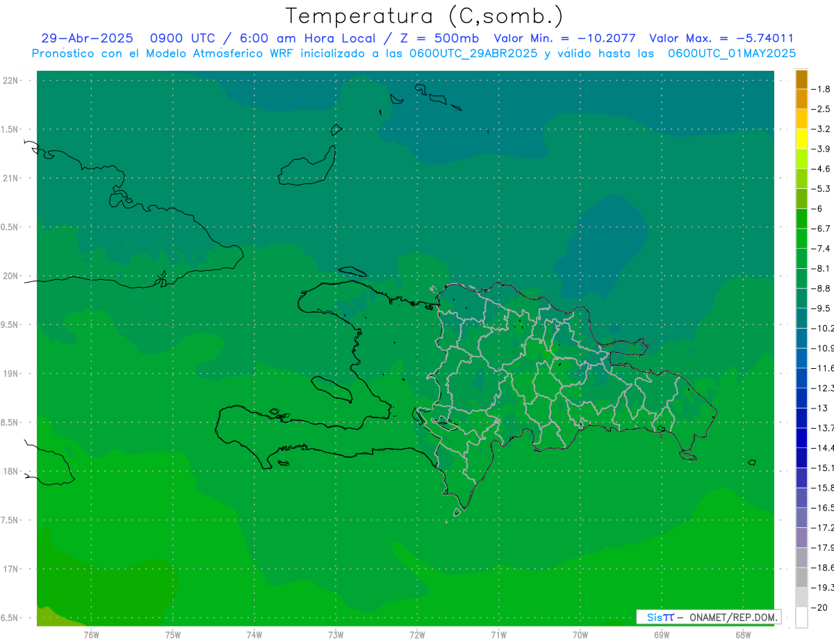The height and width of the screenshot is (644, 834).
Task: Click the blue legend color band between -13 and -13.7
Action: [801, 418]
